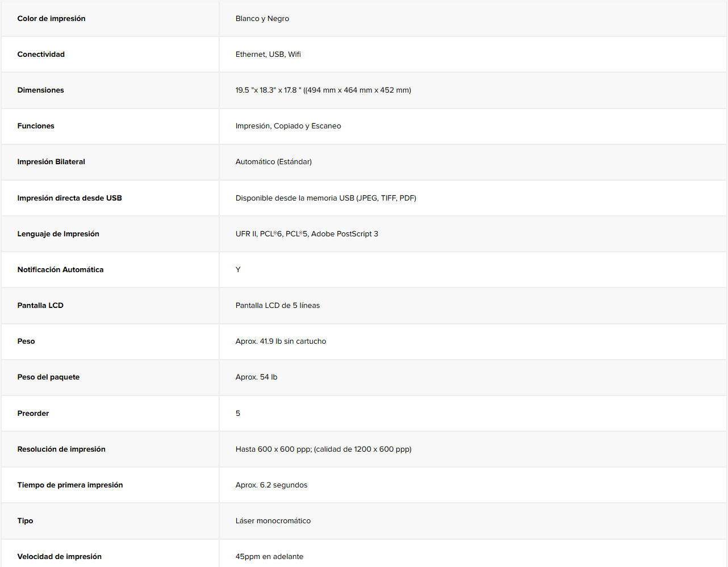The image size is (728, 567).
Task: Click the 'Lenguaje de Impresión' label
Action: (58, 234)
